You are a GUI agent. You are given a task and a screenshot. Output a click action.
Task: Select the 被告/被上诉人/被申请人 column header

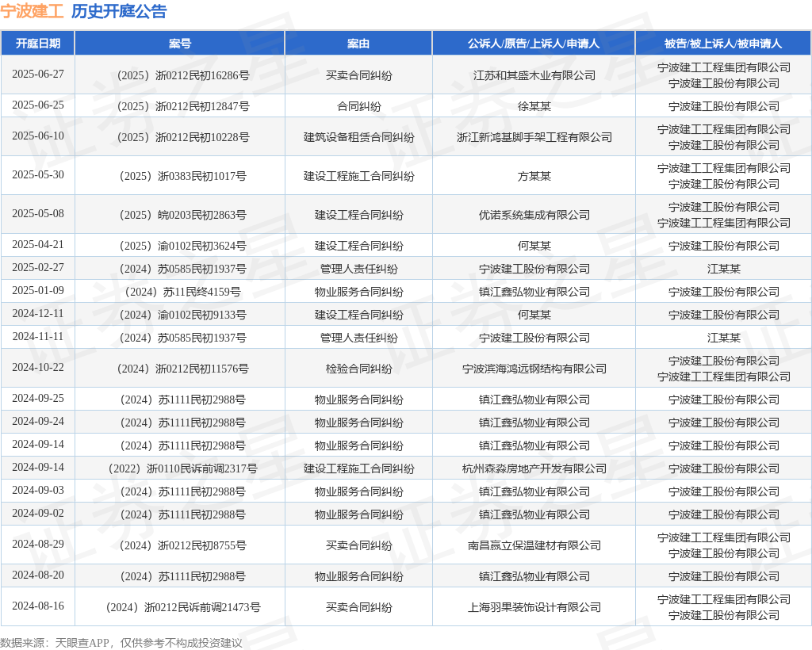click(x=723, y=44)
